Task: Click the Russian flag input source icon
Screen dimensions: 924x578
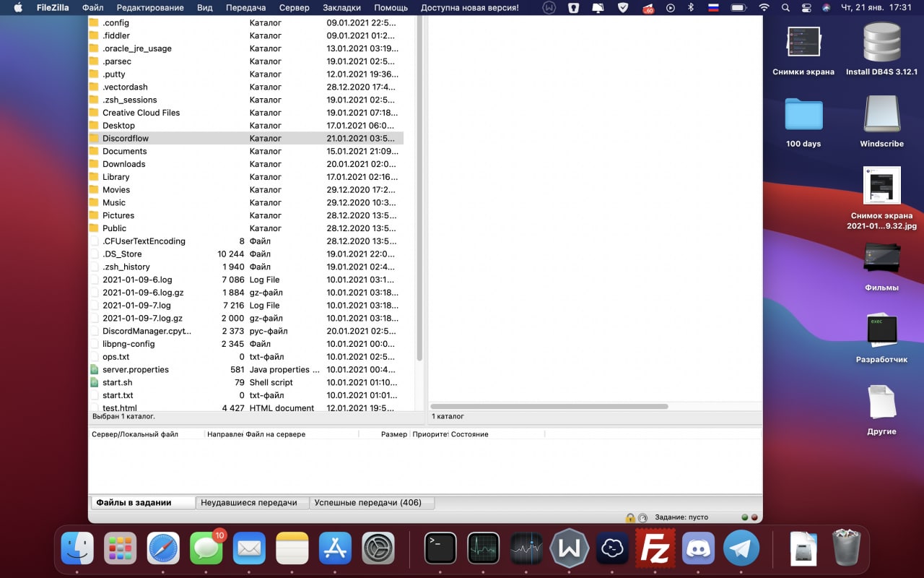Action: [713, 8]
